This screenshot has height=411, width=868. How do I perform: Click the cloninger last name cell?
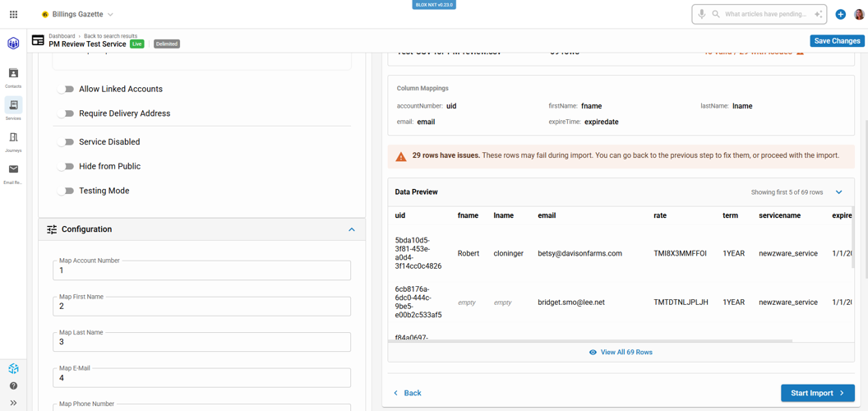(x=509, y=253)
